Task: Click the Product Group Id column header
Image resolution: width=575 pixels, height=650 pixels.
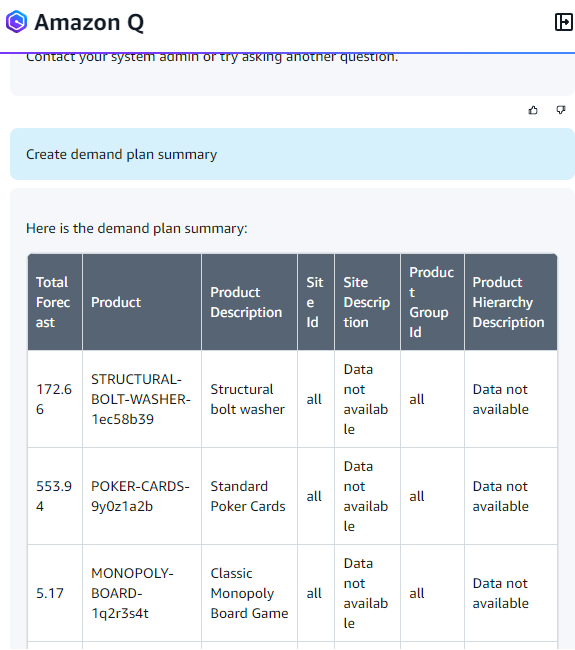Action: 432,302
